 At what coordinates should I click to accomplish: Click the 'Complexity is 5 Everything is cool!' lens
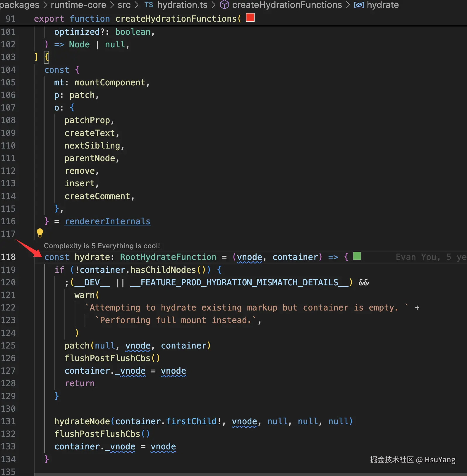pos(102,246)
